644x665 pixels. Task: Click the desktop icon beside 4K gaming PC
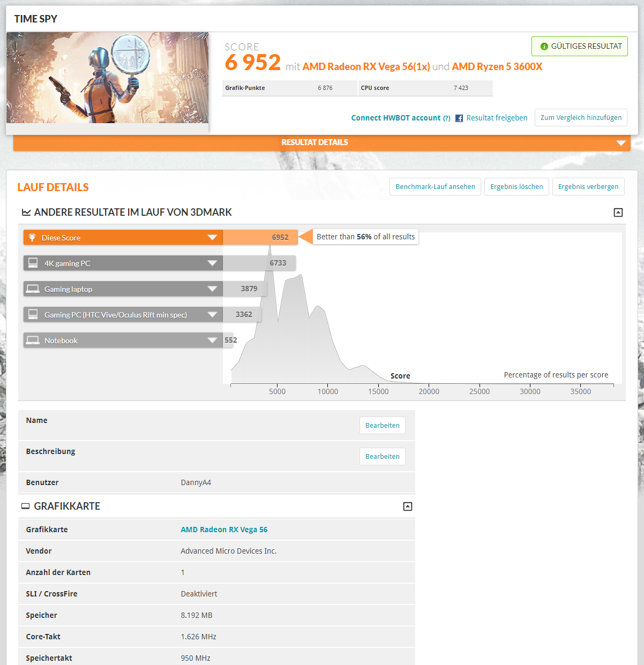point(33,263)
